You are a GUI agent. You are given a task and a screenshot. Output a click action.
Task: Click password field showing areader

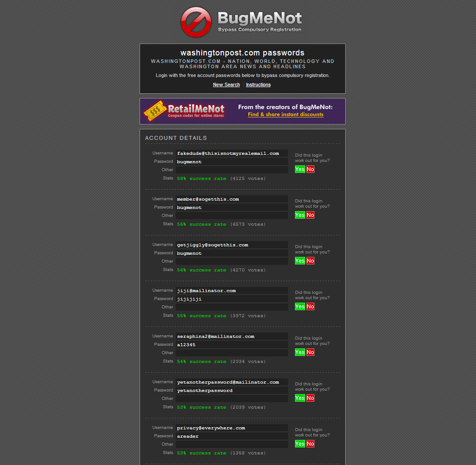pos(232,436)
